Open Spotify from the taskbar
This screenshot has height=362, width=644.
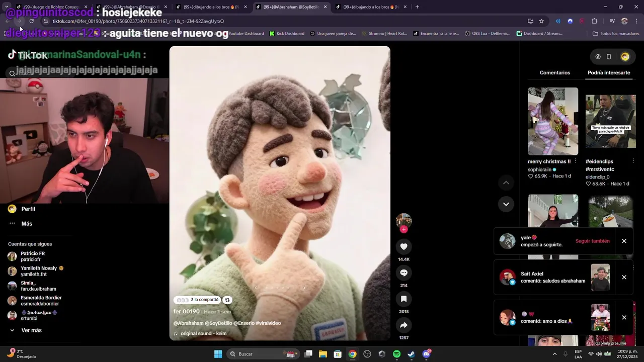tap(396, 354)
